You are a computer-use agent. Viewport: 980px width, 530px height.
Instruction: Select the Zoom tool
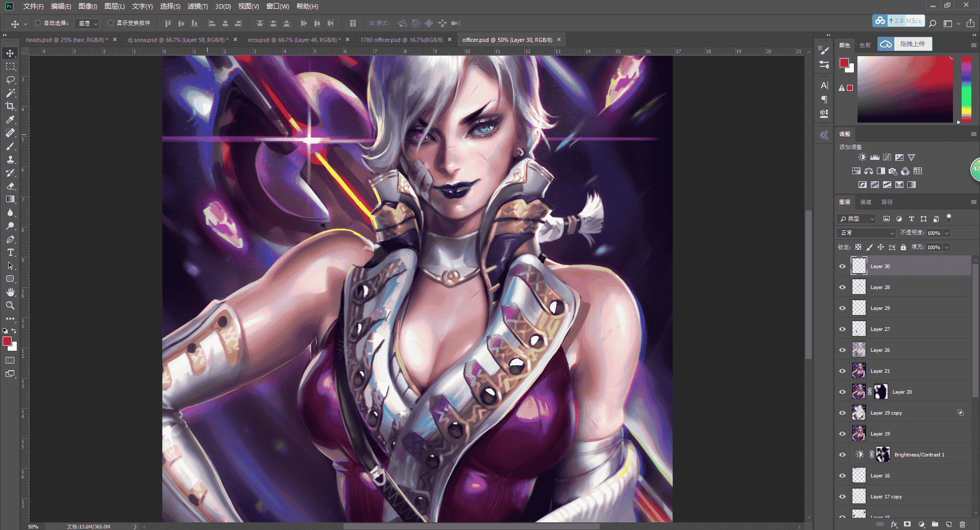tap(10, 305)
